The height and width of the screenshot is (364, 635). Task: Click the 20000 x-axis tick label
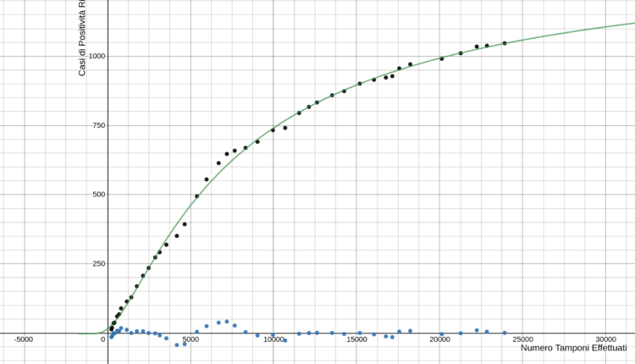coord(439,339)
